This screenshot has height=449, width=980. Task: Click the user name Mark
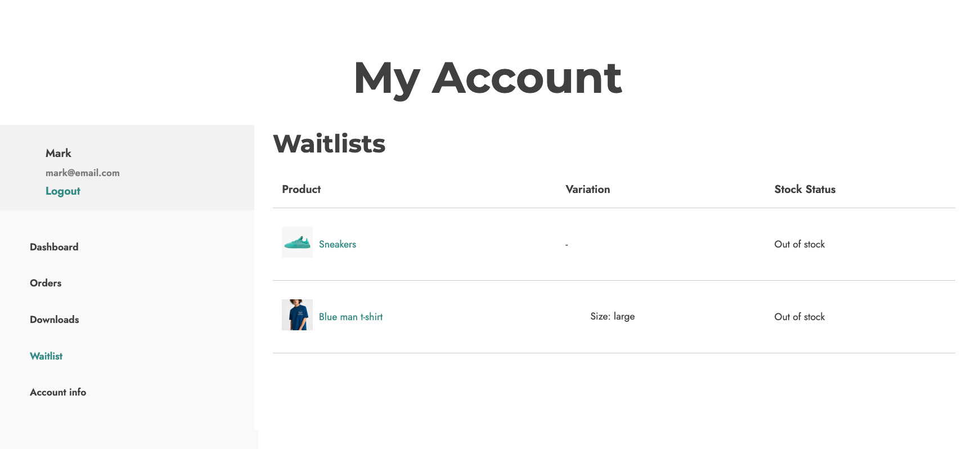click(x=59, y=153)
